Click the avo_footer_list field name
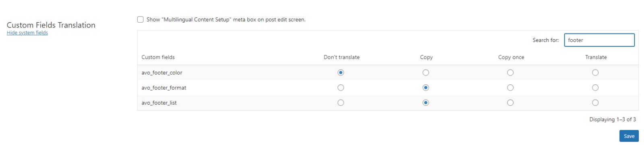The height and width of the screenshot is (149, 644). click(159, 103)
